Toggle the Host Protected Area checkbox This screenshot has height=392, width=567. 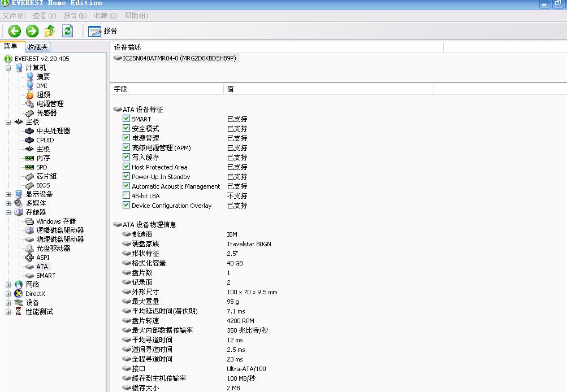tap(127, 167)
